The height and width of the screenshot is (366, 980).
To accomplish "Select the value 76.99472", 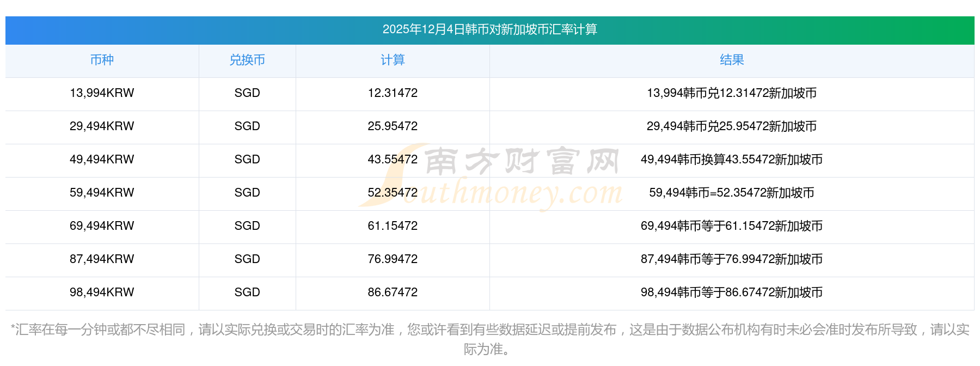I will [393, 259].
